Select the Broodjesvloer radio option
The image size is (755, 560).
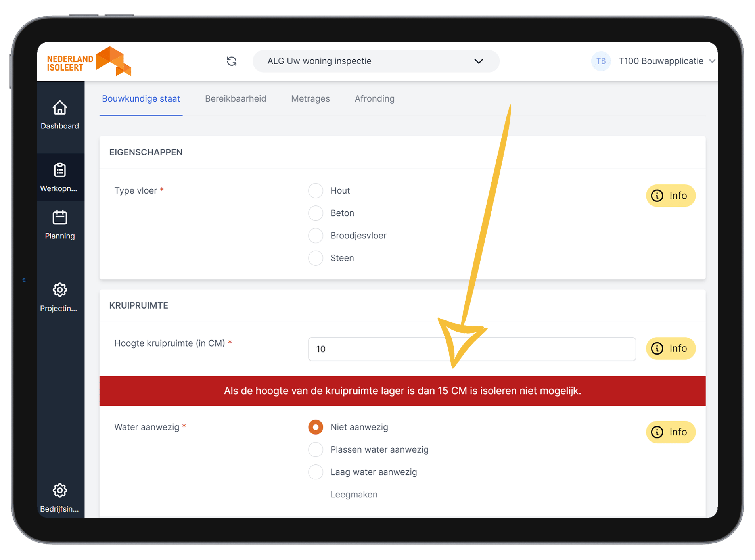point(316,236)
